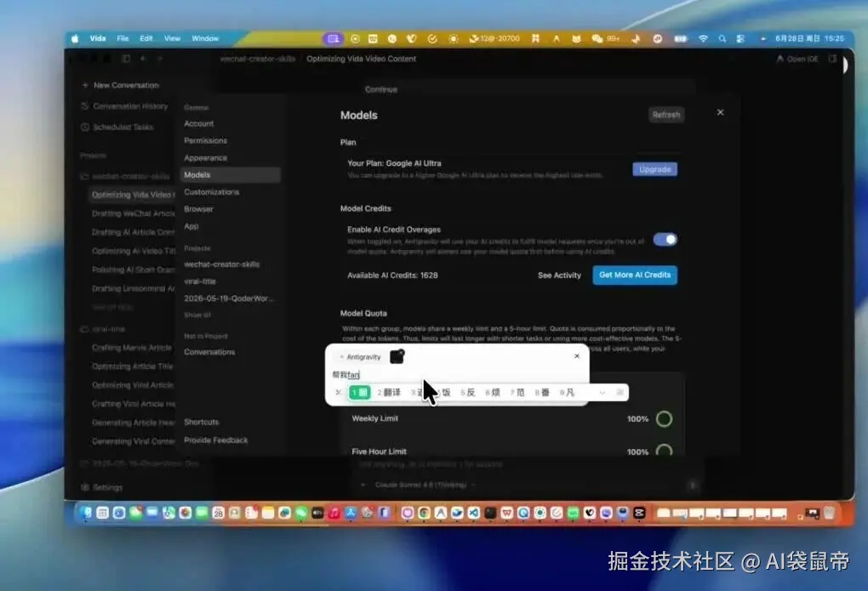Screen dimensions: 868x591
Task: Select Polishing AI Short Drama conversation
Action: pos(133,270)
